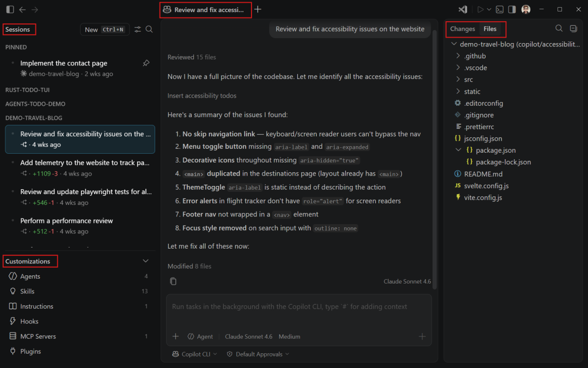The height and width of the screenshot is (368, 588).
Task: Open the Agent mode picker
Action: tap(200, 336)
